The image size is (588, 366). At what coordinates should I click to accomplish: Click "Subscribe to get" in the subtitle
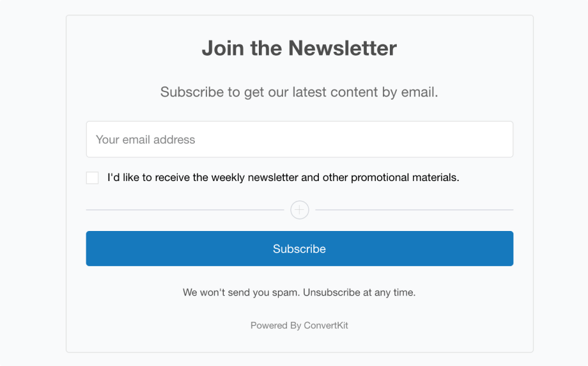pos(200,92)
